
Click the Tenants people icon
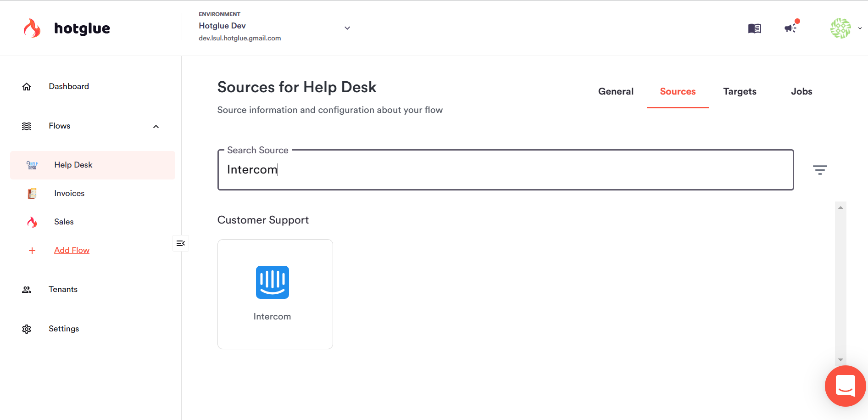pos(27,290)
